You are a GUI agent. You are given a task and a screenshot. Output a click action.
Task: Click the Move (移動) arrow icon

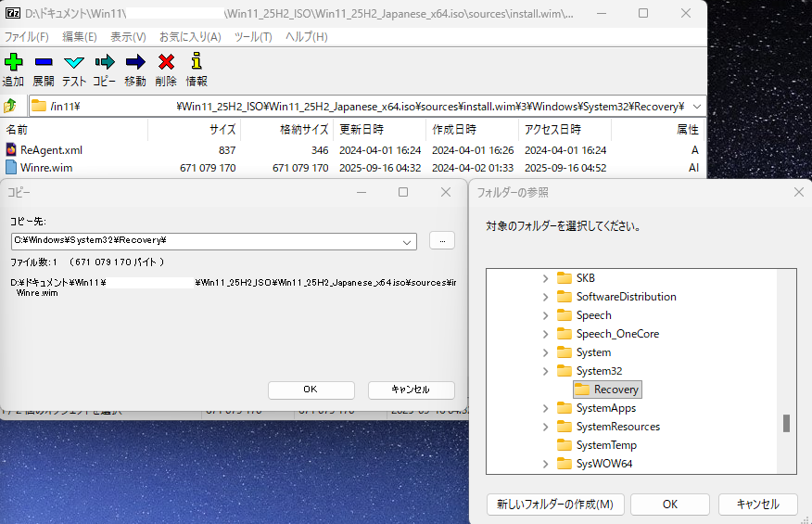click(x=135, y=62)
